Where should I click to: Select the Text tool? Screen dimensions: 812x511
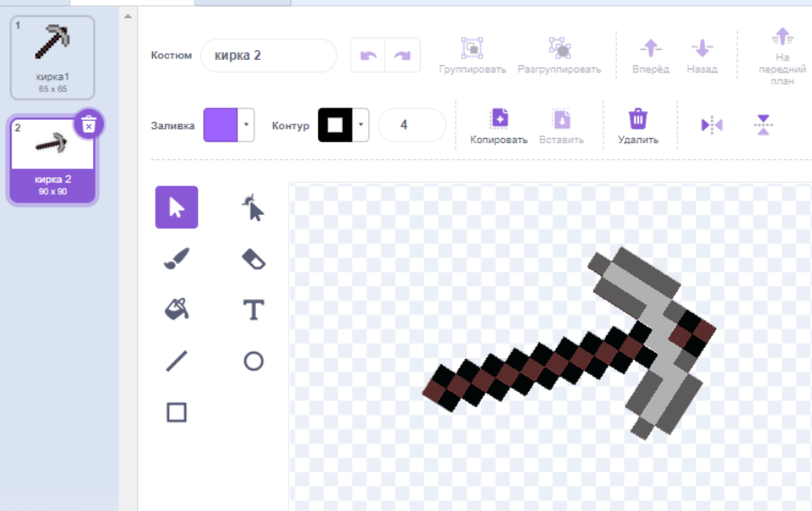253,310
